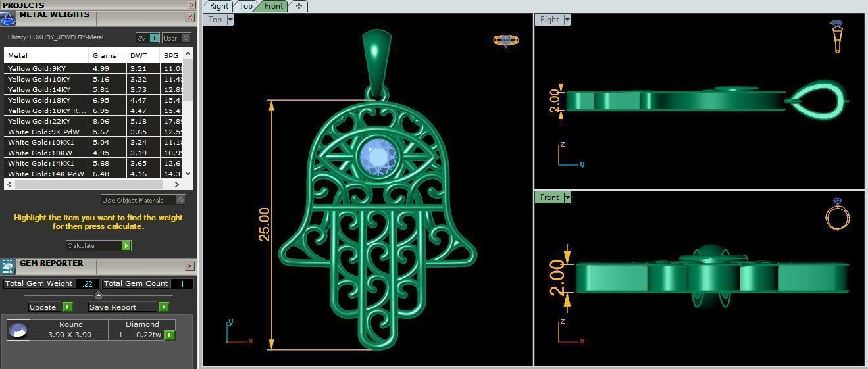This screenshot has width=868, height=369.
Task: Select the White Gold:10KW row
Action: tap(93, 153)
